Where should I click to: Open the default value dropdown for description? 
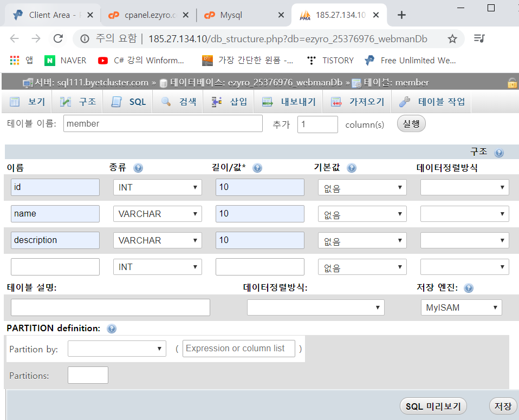(x=362, y=240)
